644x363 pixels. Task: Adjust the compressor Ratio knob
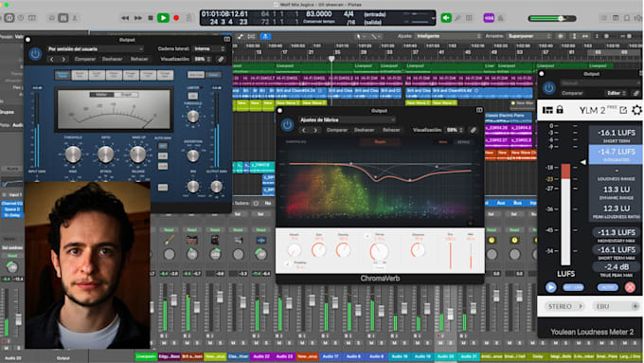105,154
